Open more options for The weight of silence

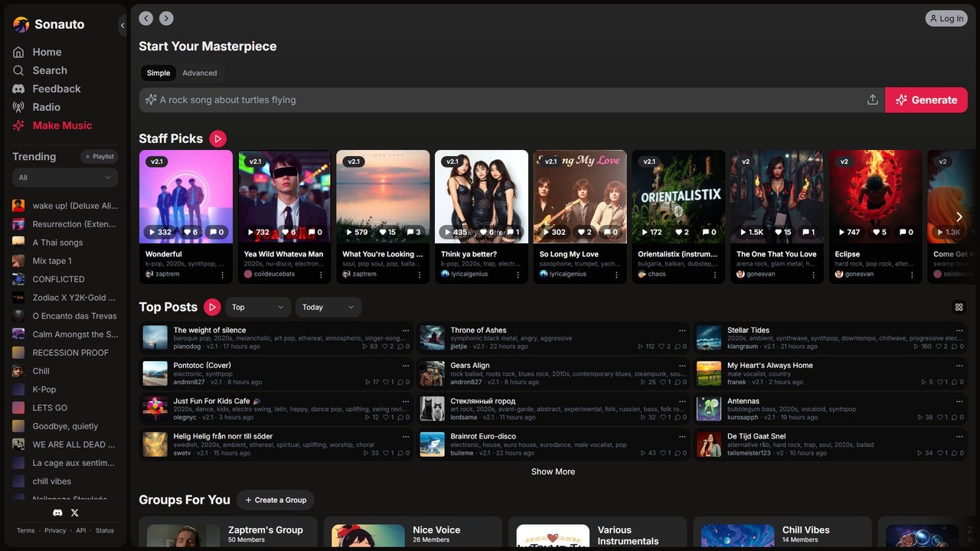(x=406, y=331)
